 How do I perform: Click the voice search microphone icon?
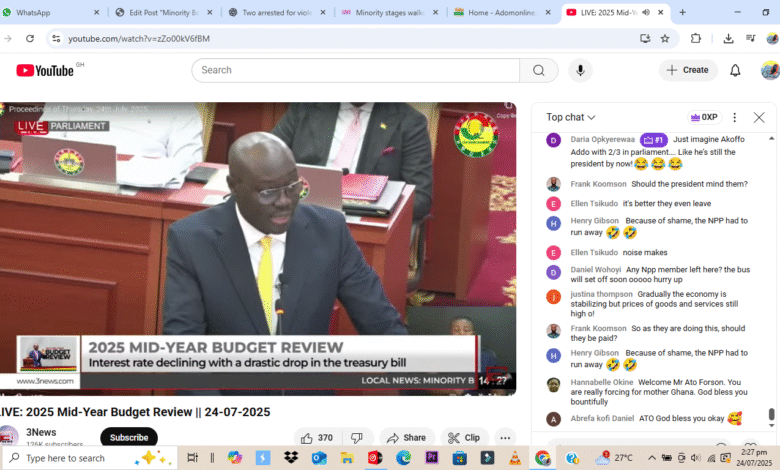coord(579,70)
